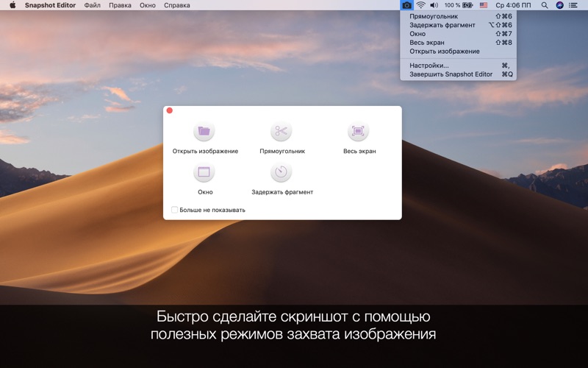The height and width of the screenshot is (368, 588).
Task: Open the volume speaker icon
Action: click(434, 5)
